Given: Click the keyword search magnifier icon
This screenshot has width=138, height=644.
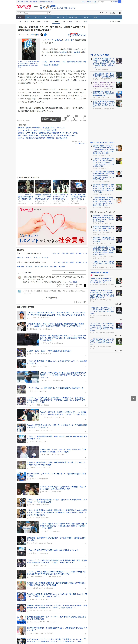Looking at the screenshot, I should (x=49, y=13).
